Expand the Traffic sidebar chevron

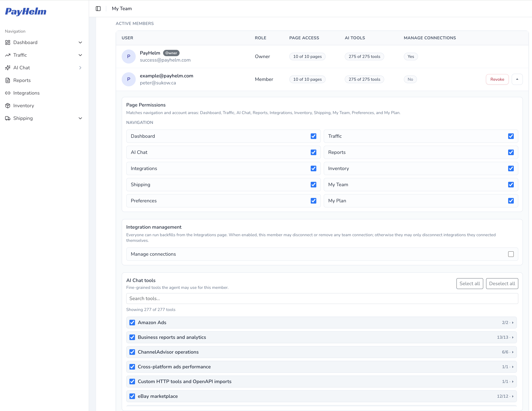click(80, 55)
